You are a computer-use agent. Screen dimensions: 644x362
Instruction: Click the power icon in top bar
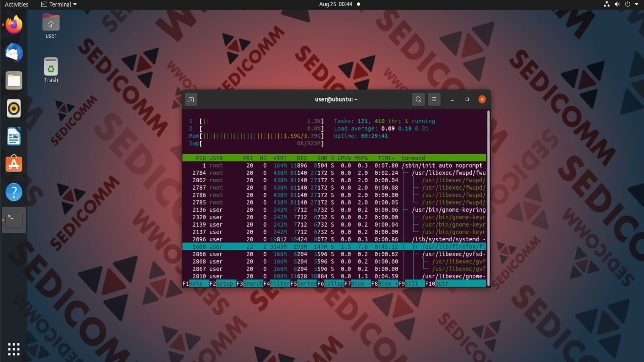click(x=628, y=4)
